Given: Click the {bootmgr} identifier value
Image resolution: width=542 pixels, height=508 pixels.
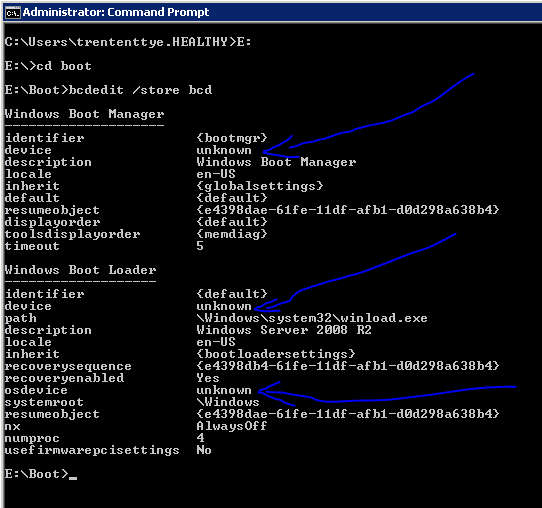Looking at the screenshot, I should [232, 138].
